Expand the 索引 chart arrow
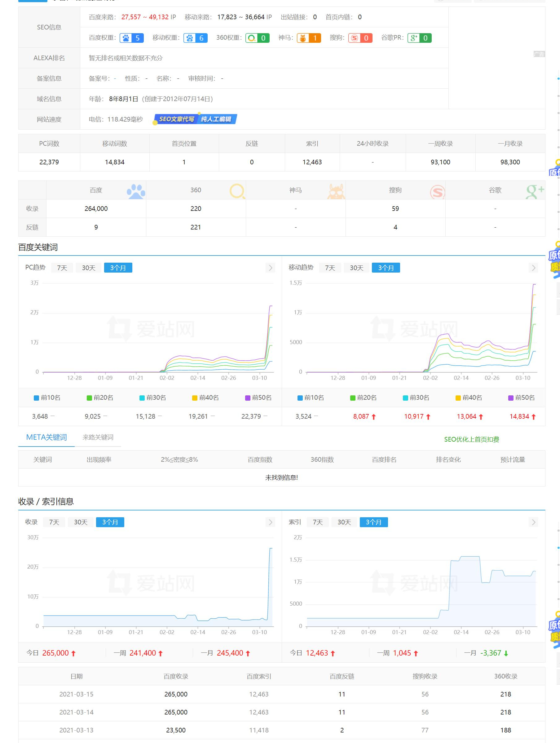Viewport: 560px width, 743px height. click(x=533, y=522)
